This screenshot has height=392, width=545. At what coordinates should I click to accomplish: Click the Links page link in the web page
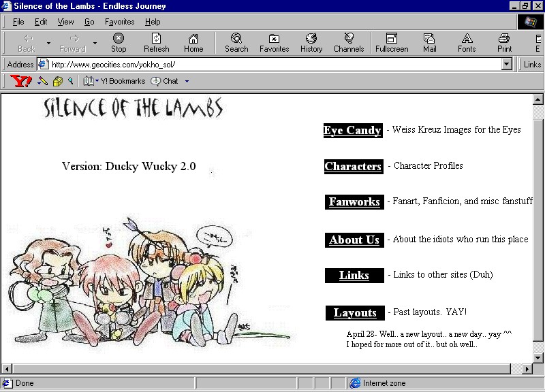tap(354, 276)
